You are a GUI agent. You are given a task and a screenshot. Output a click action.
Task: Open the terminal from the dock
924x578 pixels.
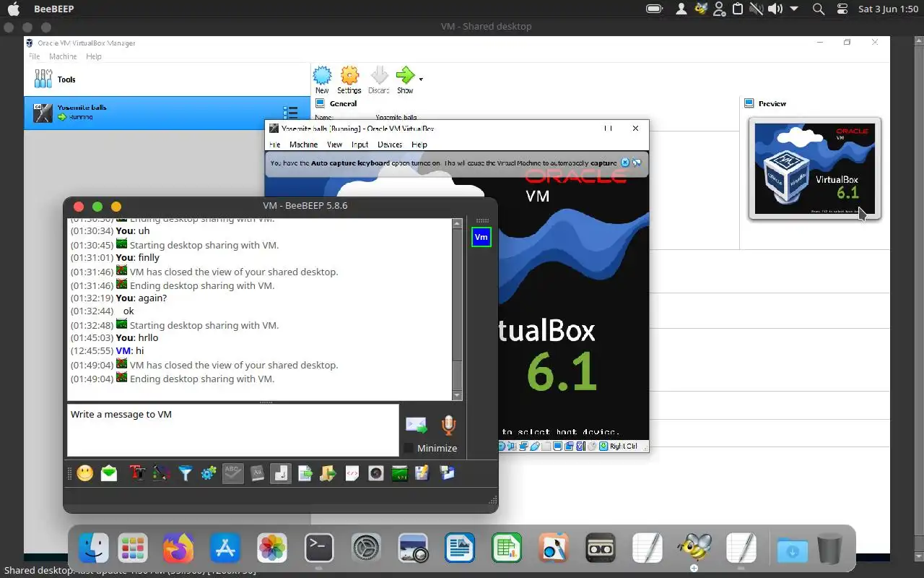coord(318,548)
